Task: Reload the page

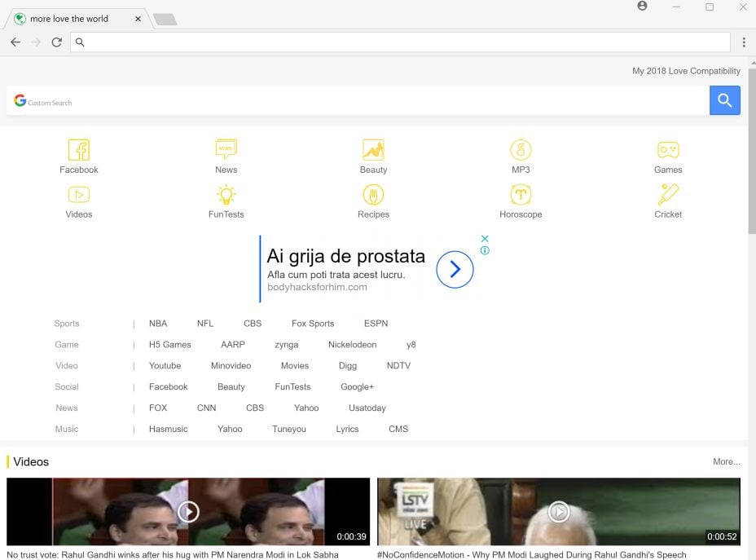Action: pyautogui.click(x=56, y=42)
